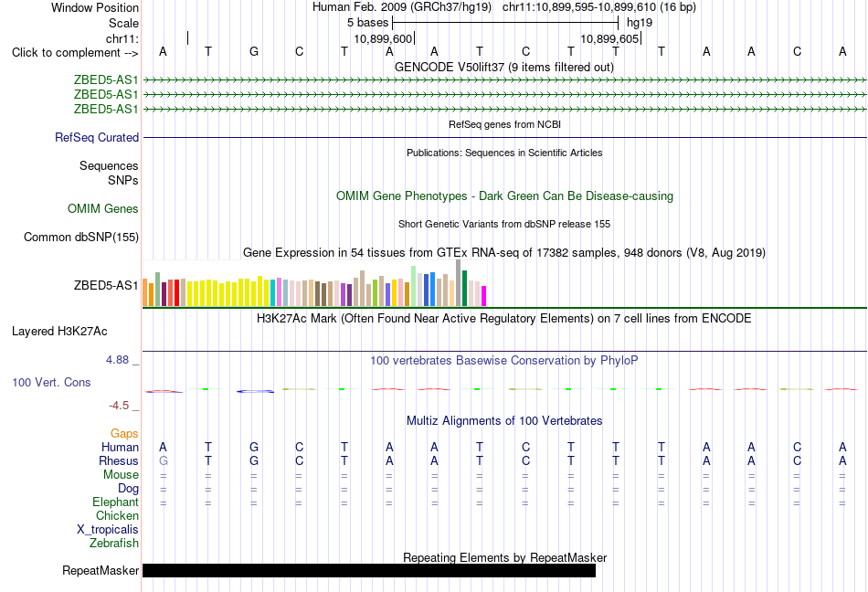Screen dimensions: 868x592
Task: Click the RepeatMasker track label
Action: click(x=101, y=570)
